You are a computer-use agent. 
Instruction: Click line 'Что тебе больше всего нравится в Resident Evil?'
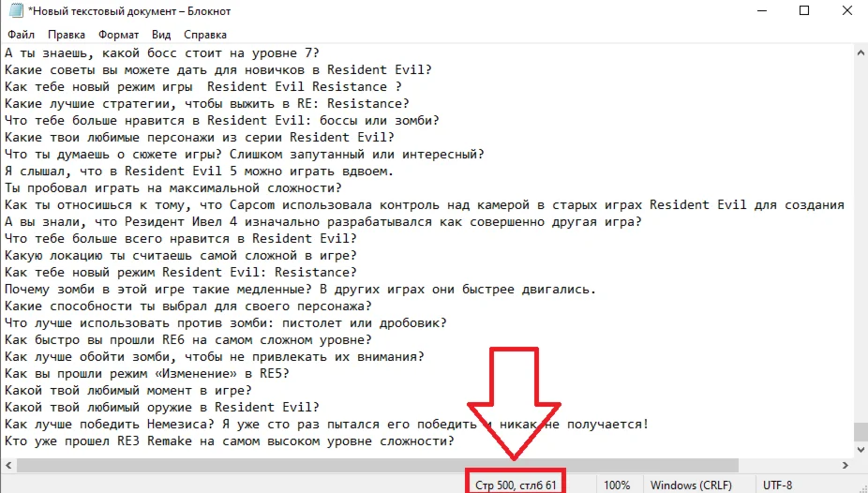pyautogui.click(x=181, y=238)
